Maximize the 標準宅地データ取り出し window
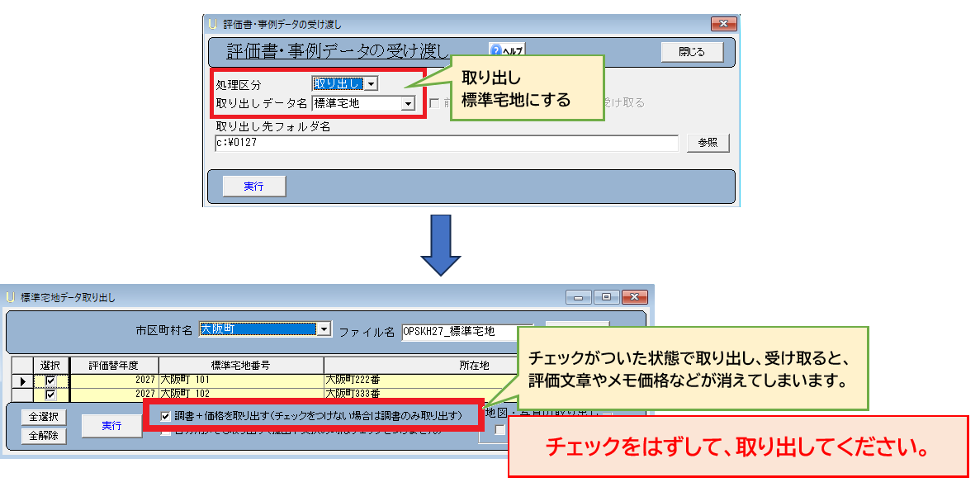The height and width of the screenshot is (487, 980). (607, 296)
